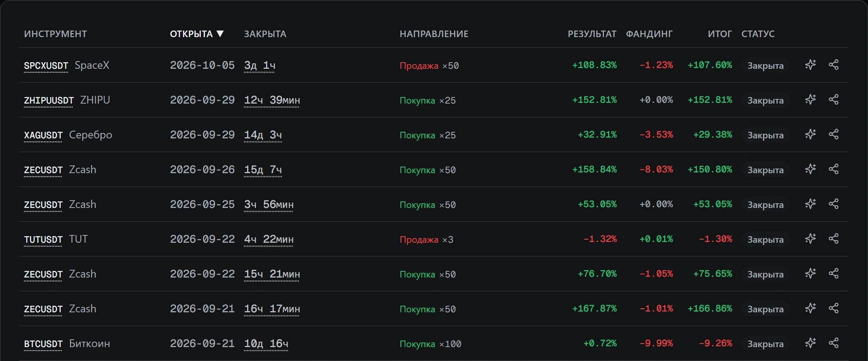The height and width of the screenshot is (361, 868).
Task: Click the Закрыта status badge for SPCXUSDT
Action: pyautogui.click(x=765, y=66)
